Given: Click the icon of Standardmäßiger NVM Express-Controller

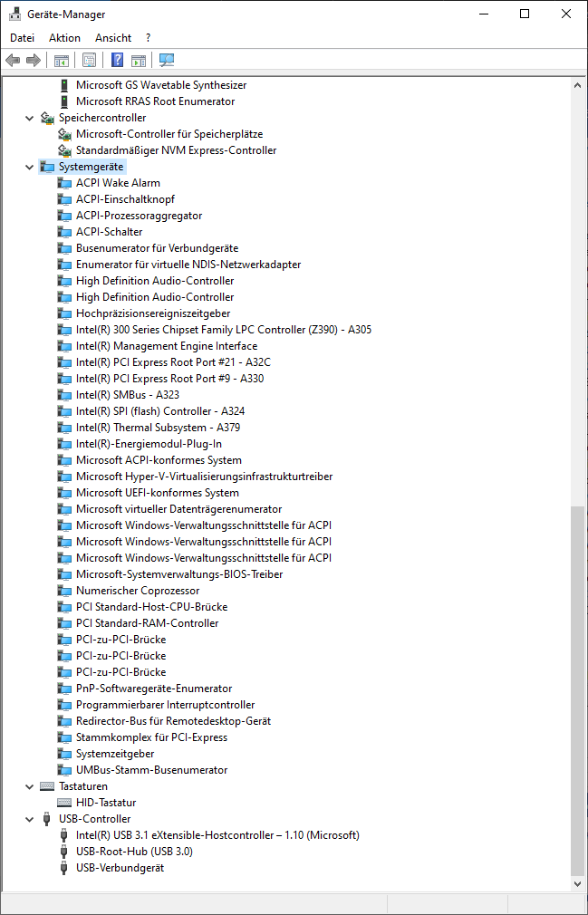Looking at the screenshot, I should pos(64,150).
